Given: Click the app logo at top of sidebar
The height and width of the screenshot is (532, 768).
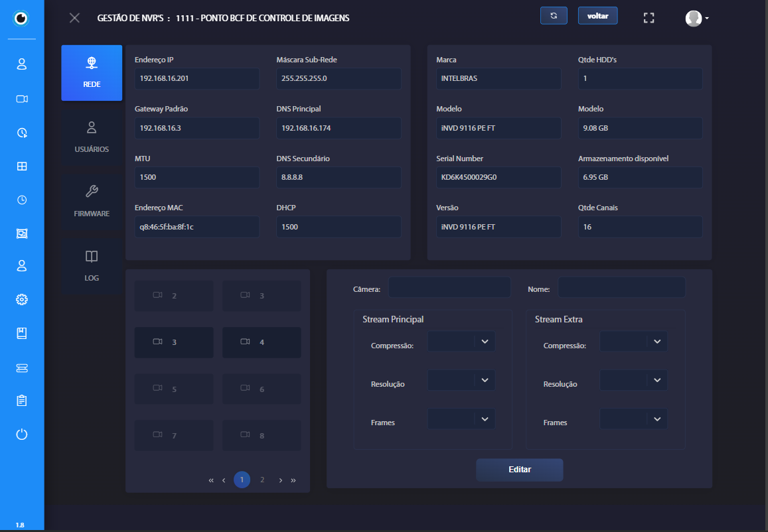Looking at the screenshot, I should (x=21, y=18).
